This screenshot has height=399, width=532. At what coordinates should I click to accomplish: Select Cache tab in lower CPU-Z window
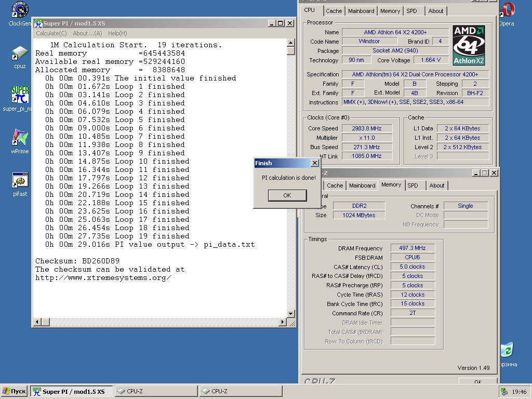[x=335, y=185]
